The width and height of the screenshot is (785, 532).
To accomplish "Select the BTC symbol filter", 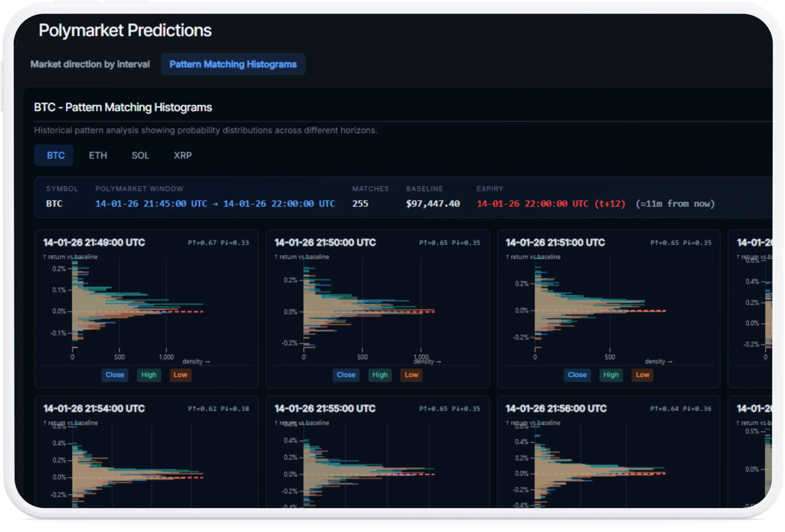I will tap(54, 155).
